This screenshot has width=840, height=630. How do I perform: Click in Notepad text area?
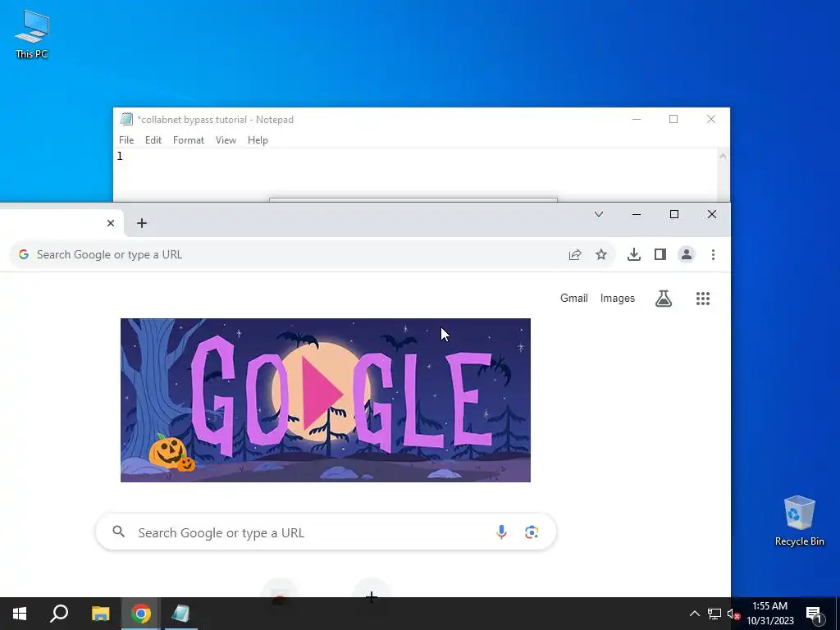pos(415,174)
